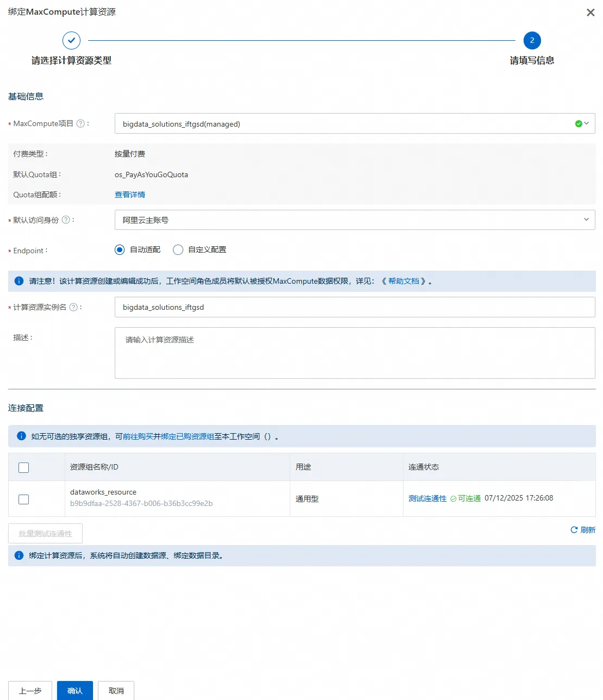
Task: Click the green 可连通 status icon
Action: (453, 499)
